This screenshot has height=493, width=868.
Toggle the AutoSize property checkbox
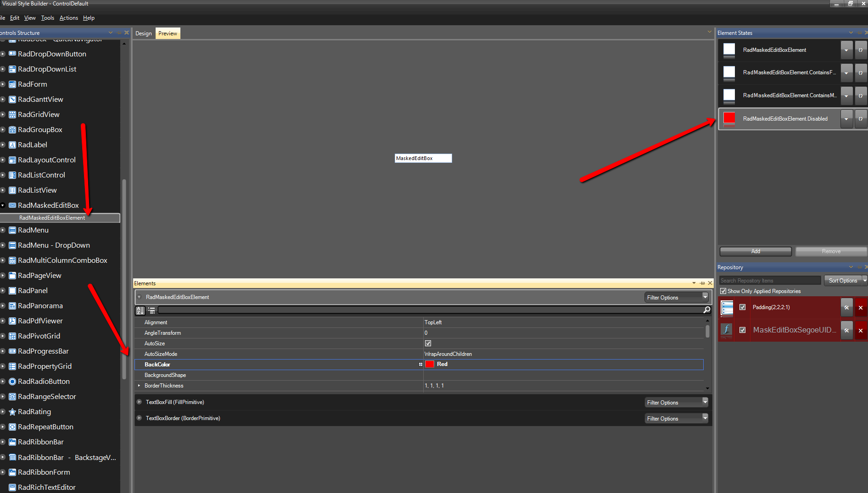pyautogui.click(x=428, y=343)
